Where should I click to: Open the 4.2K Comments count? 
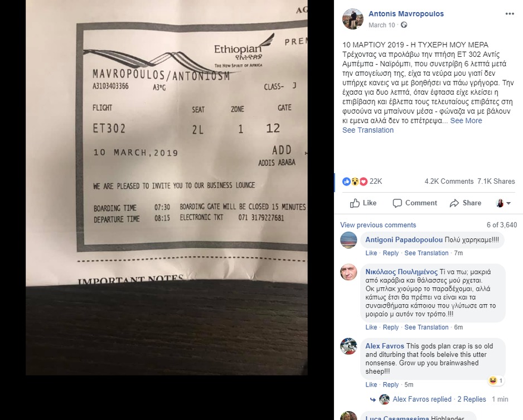[x=449, y=182]
